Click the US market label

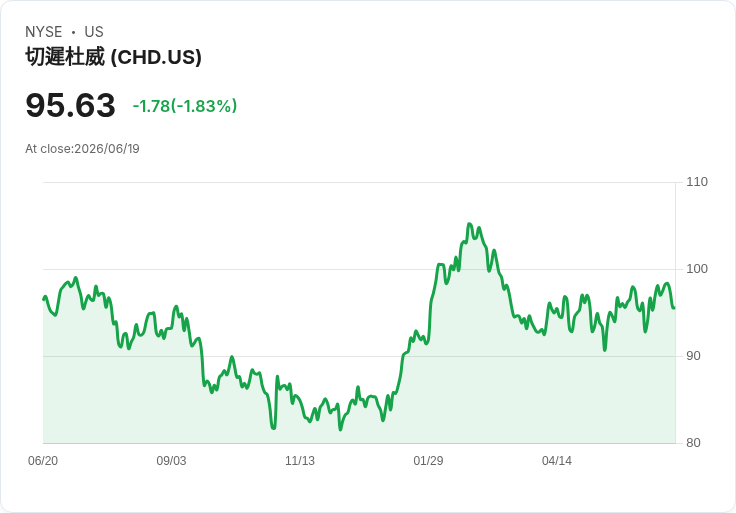pos(94,32)
